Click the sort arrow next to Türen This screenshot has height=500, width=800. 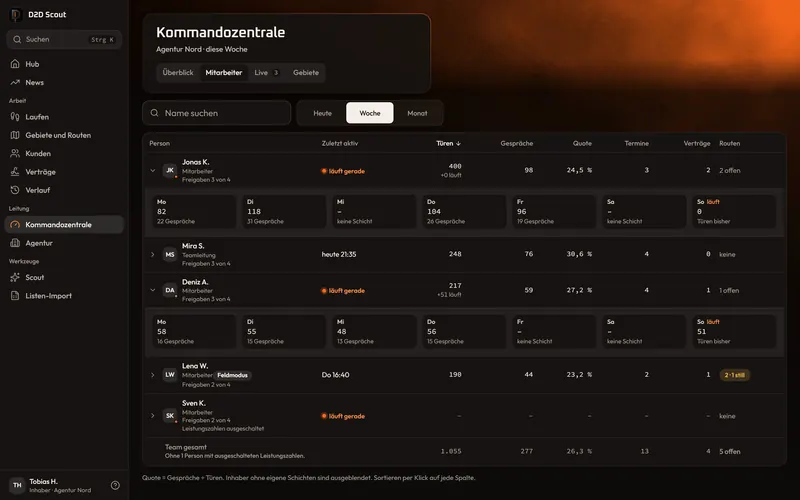click(458, 143)
